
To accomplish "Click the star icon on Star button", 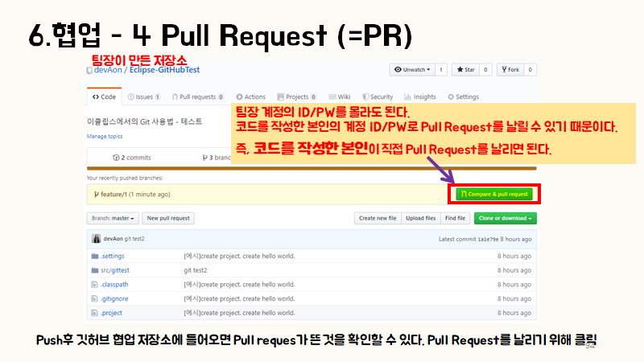I will tap(460, 70).
